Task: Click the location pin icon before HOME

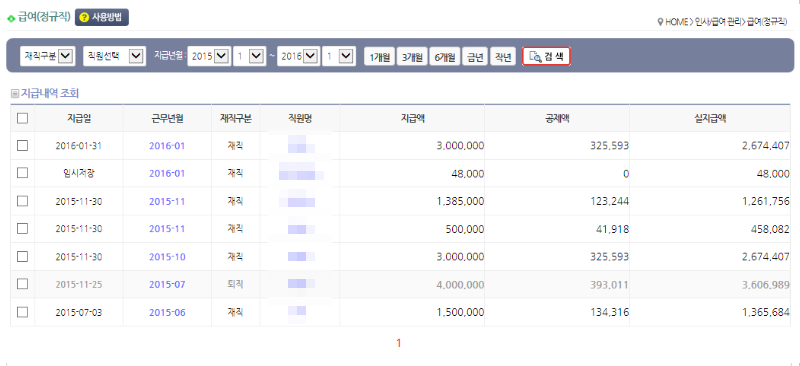Action: 661,22
